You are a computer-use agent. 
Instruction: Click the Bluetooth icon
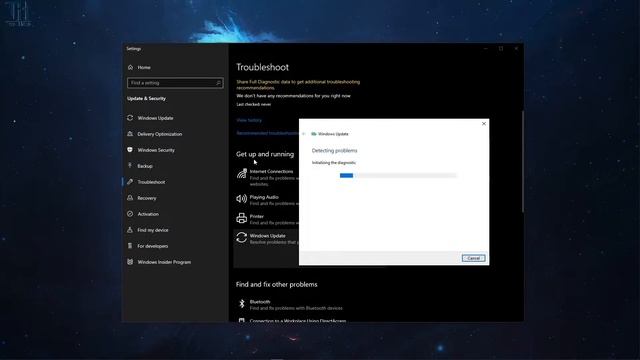(x=242, y=304)
